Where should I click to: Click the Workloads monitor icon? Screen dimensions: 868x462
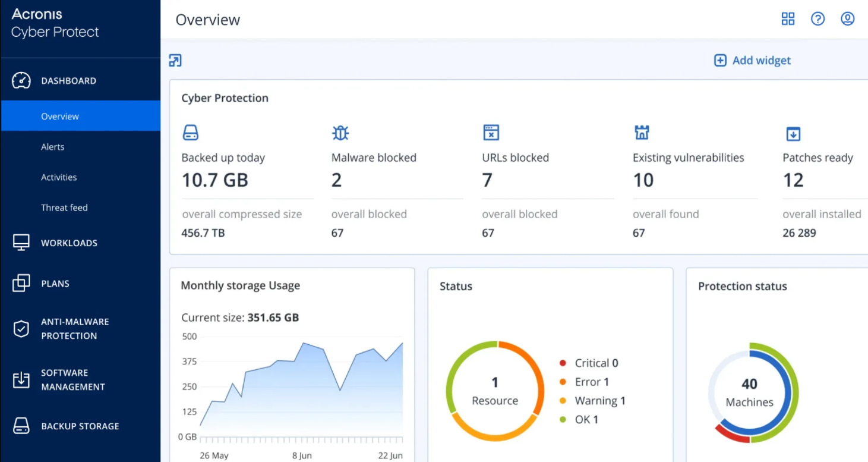tap(21, 242)
